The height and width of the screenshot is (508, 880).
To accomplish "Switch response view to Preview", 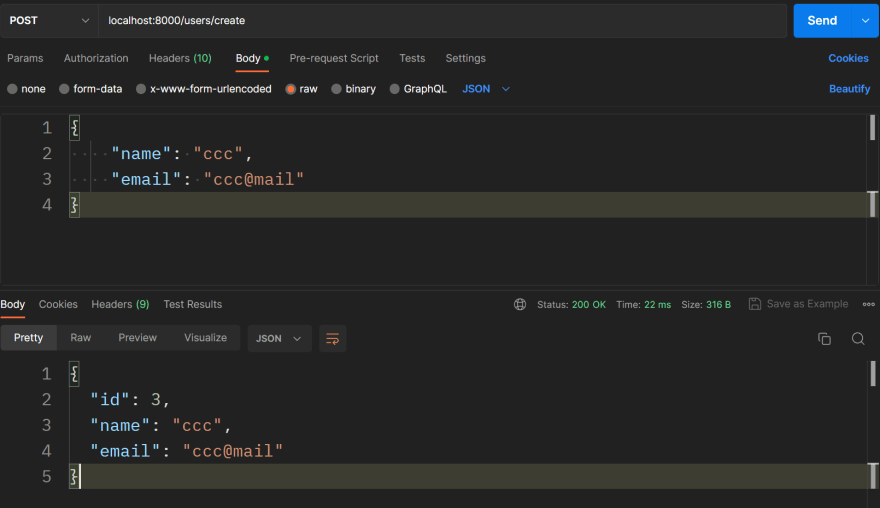I will [138, 337].
